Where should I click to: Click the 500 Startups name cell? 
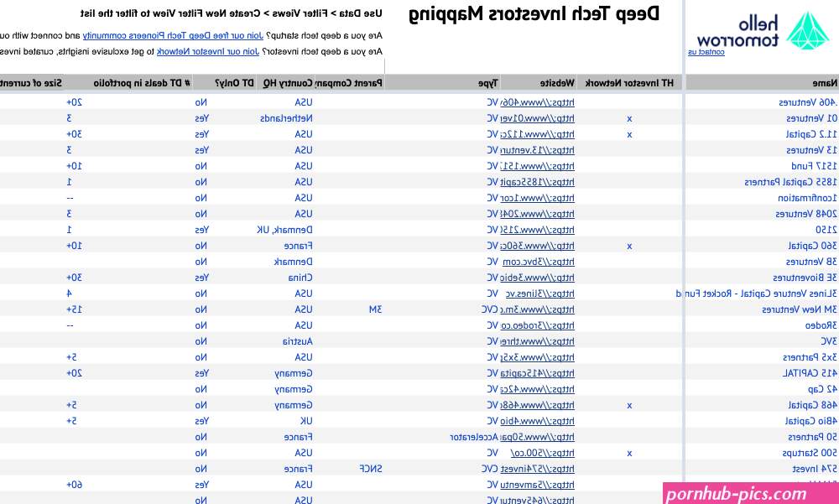810,453
